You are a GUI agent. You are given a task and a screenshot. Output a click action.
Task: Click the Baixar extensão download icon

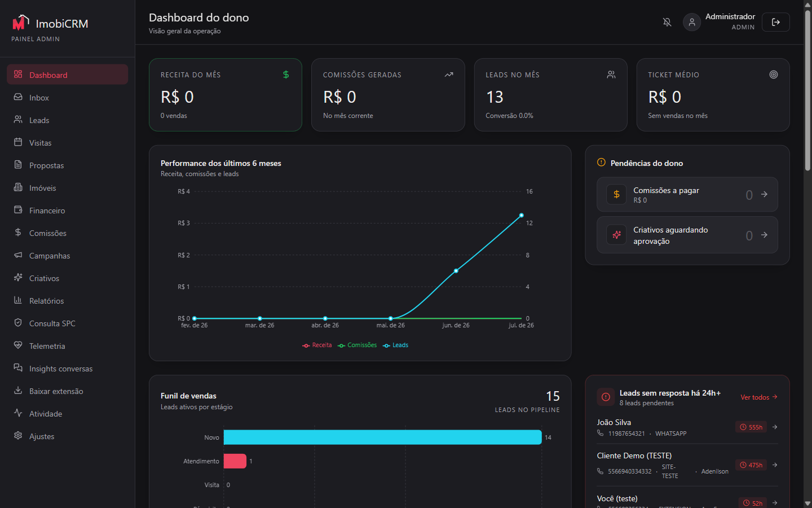pyautogui.click(x=18, y=391)
